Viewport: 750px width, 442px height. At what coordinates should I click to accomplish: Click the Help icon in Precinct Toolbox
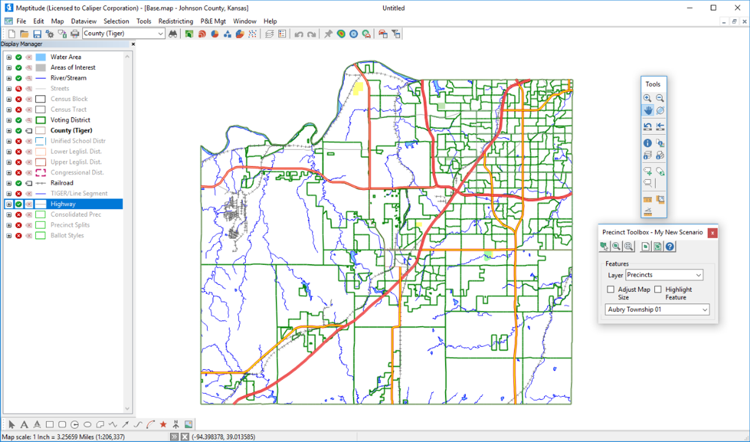tap(670, 246)
